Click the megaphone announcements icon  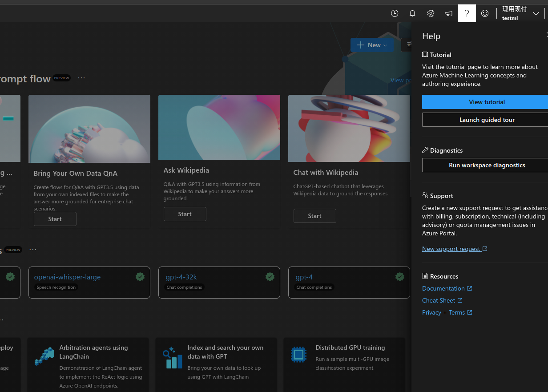pyautogui.click(x=448, y=13)
